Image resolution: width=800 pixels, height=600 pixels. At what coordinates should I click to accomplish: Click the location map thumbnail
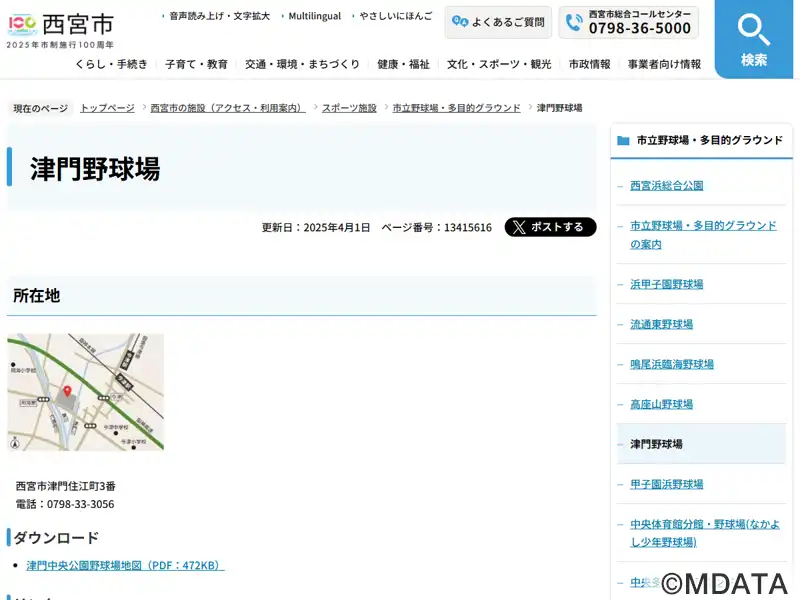[x=86, y=392]
